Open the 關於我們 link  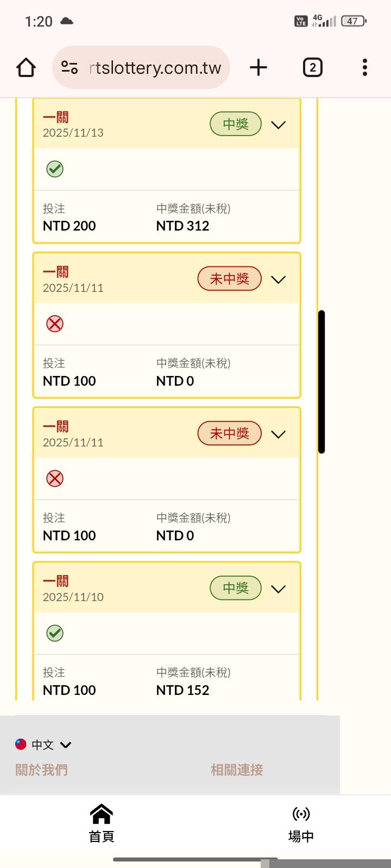pos(41,770)
